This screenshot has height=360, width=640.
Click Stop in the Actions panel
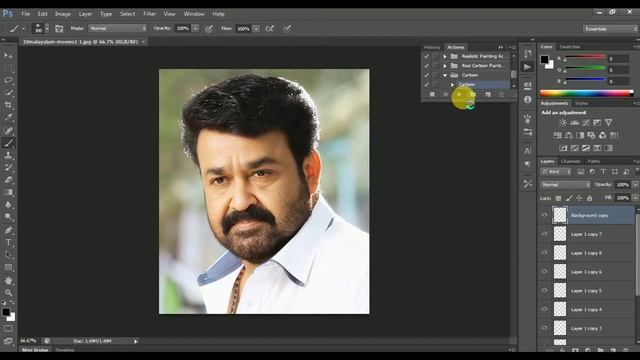(x=432, y=94)
